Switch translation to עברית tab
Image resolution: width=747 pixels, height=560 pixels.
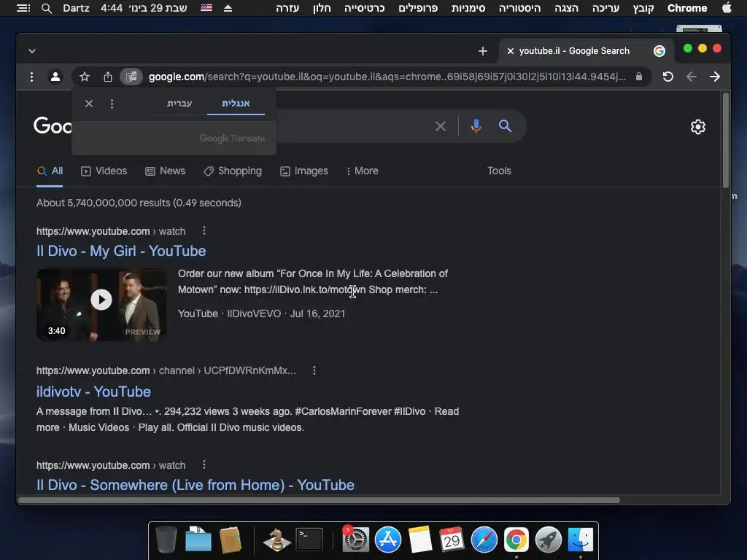coord(179,104)
